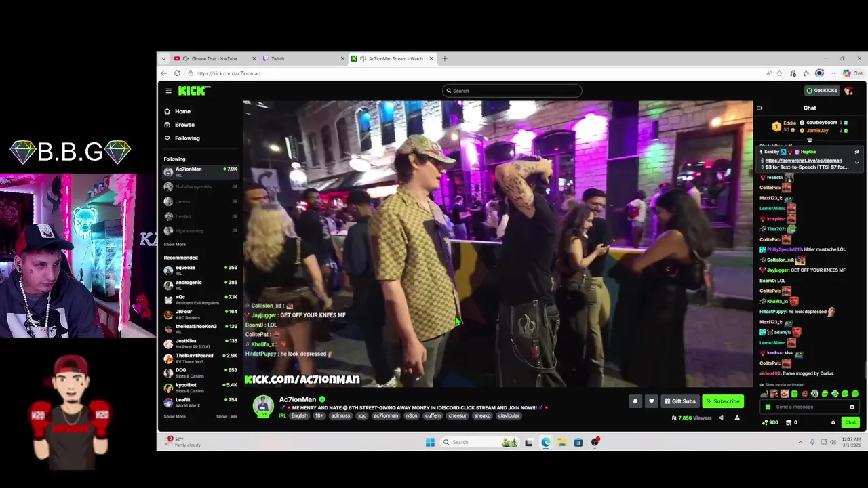Show hidden tray icons chevron
The width and height of the screenshot is (868, 488).
(x=800, y=442)
